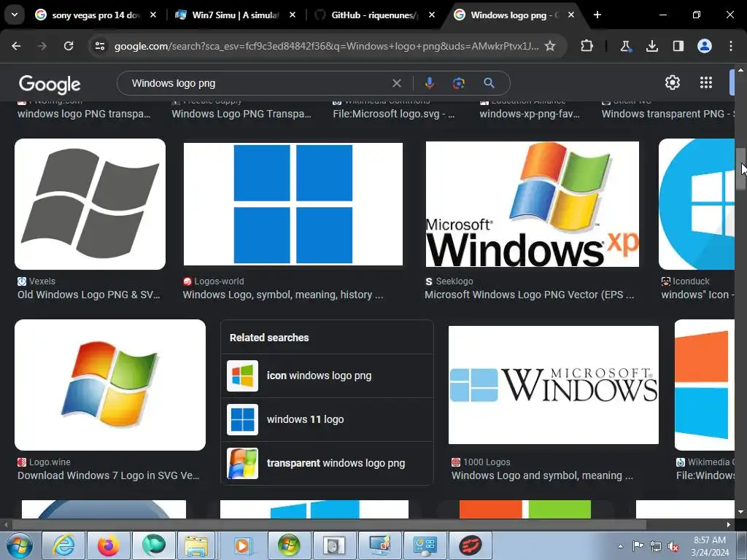This screenshot has height=560, width=747.
Task: Open the grey old Windows logo thumbnail
Action: tap(90, 204)
